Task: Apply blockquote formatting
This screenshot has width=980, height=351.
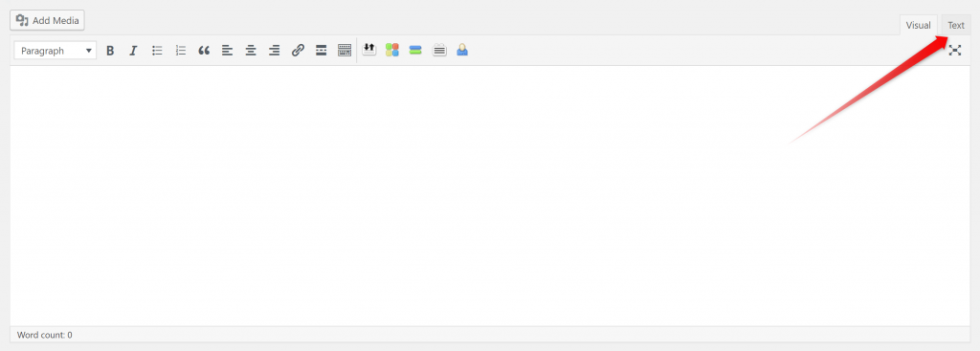Action: 204,51
